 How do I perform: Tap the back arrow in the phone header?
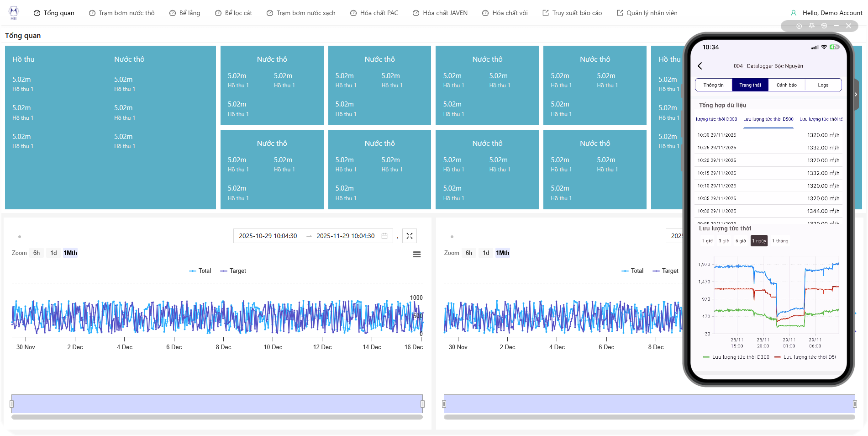tap(700, 66)
